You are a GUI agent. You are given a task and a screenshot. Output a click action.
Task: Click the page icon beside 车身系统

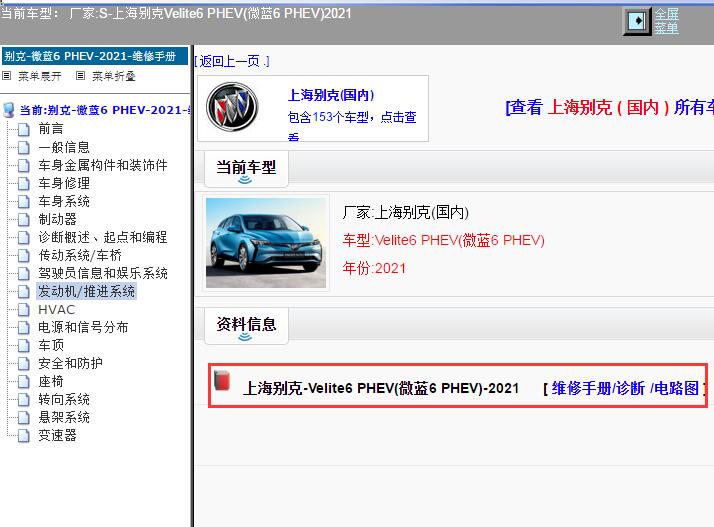(x=24, y=202)
